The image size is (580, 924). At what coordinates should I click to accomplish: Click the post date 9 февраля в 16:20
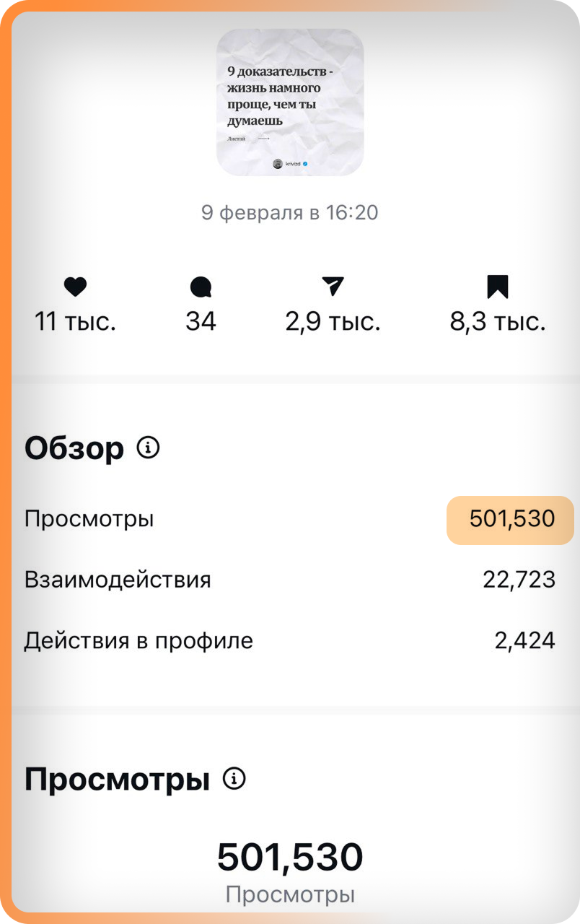coord(289,213)
